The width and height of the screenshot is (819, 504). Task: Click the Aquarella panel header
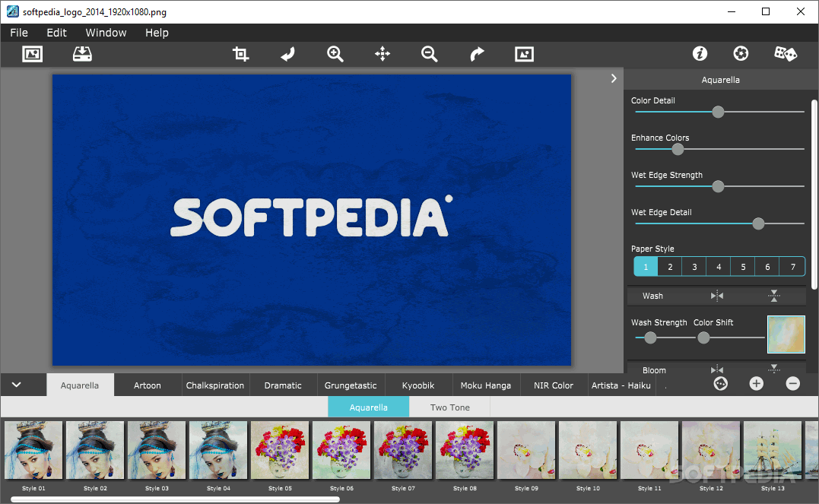pos(720,80)
